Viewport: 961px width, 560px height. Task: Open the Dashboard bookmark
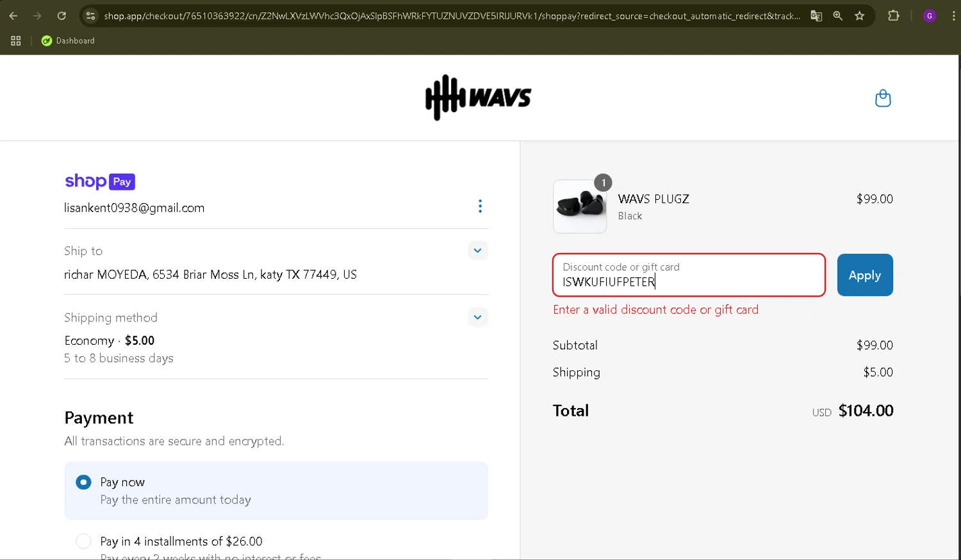pos(68,41)
